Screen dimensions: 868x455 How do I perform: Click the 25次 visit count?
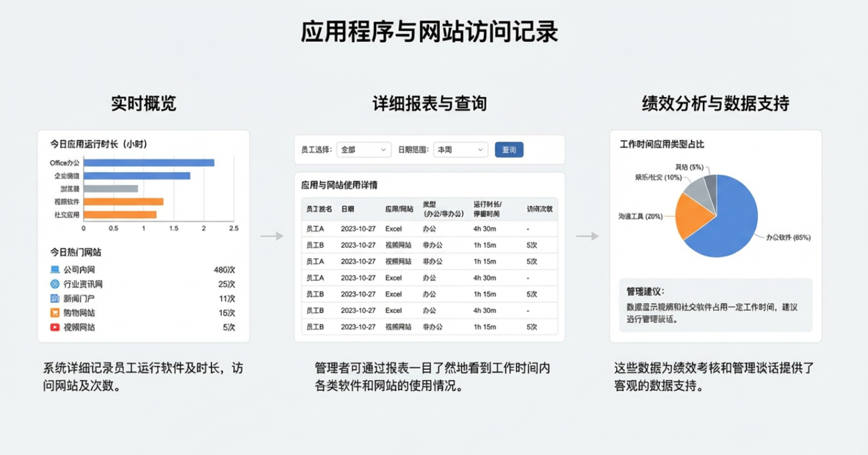point(226,284)
